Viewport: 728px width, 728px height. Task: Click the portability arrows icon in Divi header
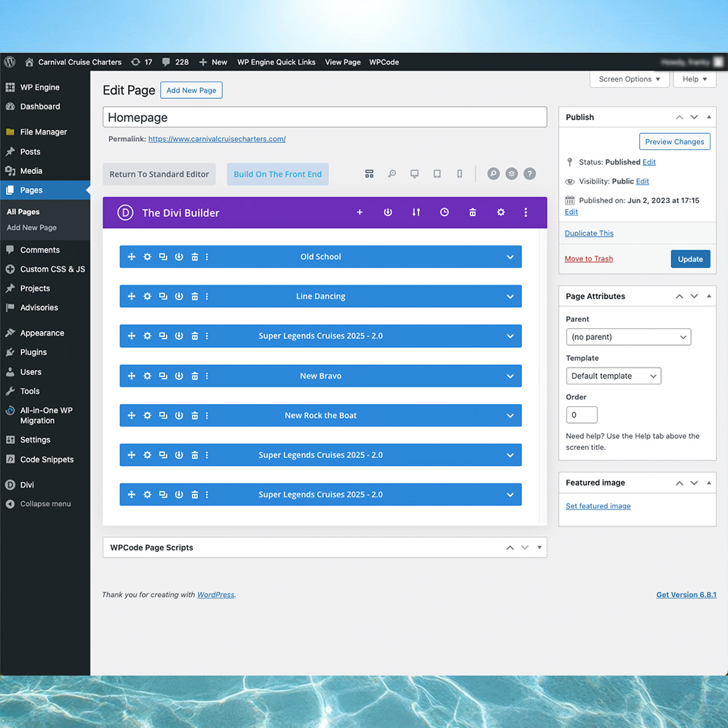416,212
